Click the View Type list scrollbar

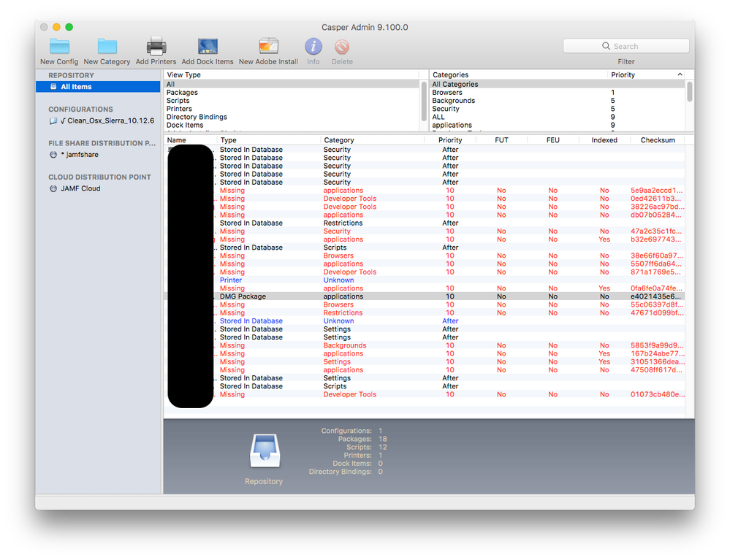click(x=424, y=100)
